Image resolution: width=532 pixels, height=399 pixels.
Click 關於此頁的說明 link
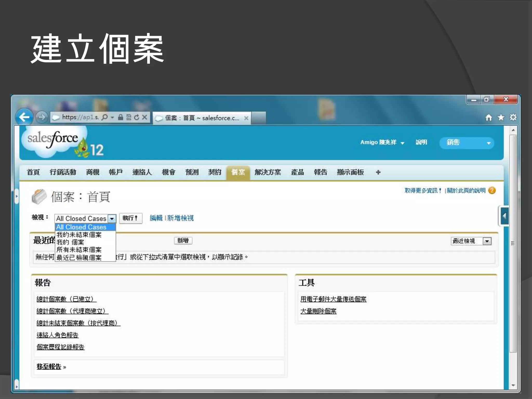[x=466, y=190]
